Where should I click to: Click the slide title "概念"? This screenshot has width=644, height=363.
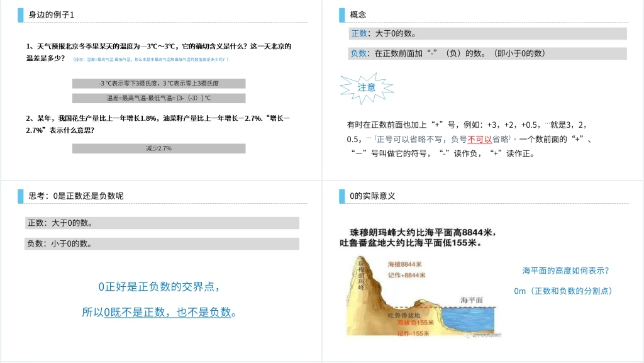tap(358, 14)
